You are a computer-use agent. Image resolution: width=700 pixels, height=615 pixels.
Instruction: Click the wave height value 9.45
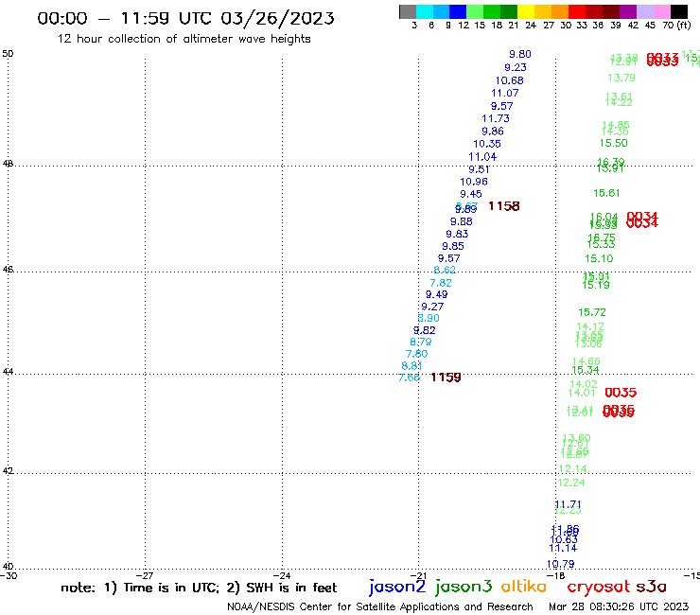click(x=470, y=194)
